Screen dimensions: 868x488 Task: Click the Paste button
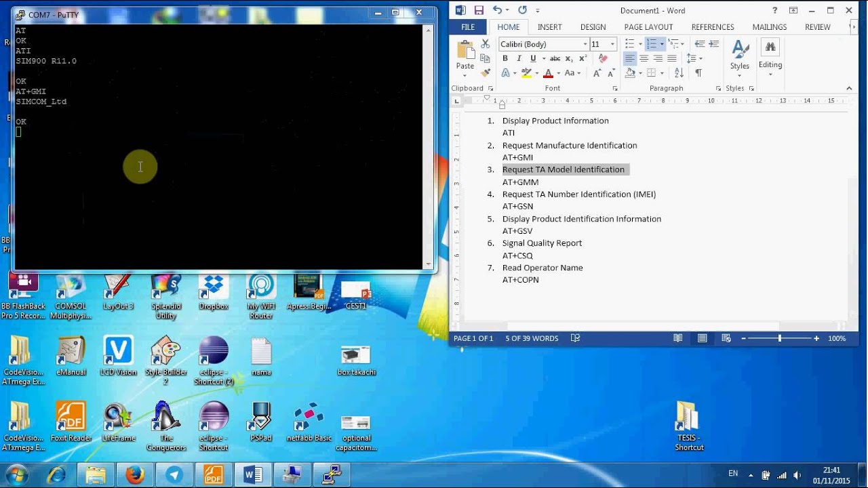[x=465, y=66]
